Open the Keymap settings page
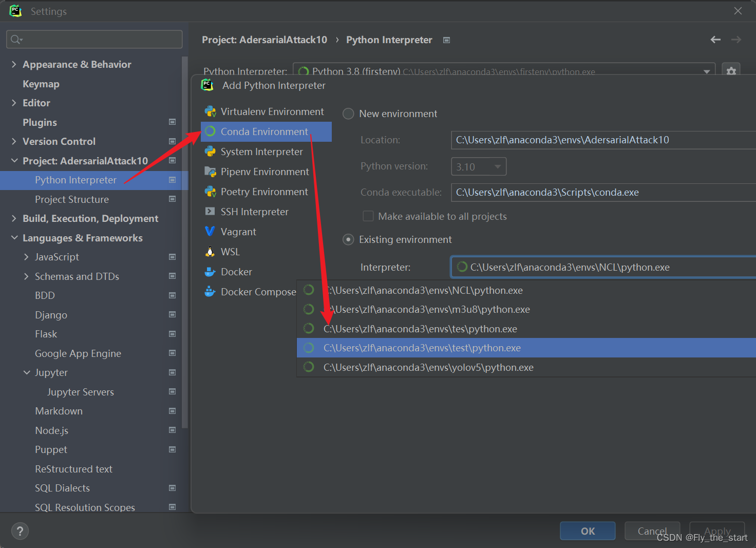Image resolution: width=756 pixels, height=548 pixels. tap(41, 84)
